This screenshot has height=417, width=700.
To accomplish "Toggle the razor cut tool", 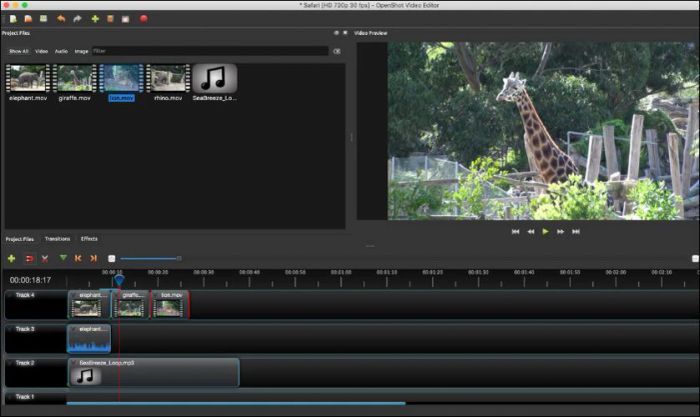I will (45, 259).
